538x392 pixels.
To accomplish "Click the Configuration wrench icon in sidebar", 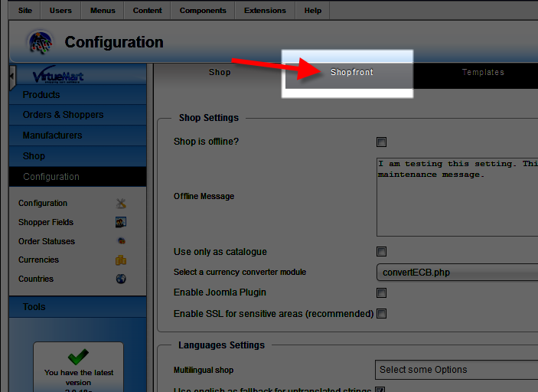I will [120, 204].
